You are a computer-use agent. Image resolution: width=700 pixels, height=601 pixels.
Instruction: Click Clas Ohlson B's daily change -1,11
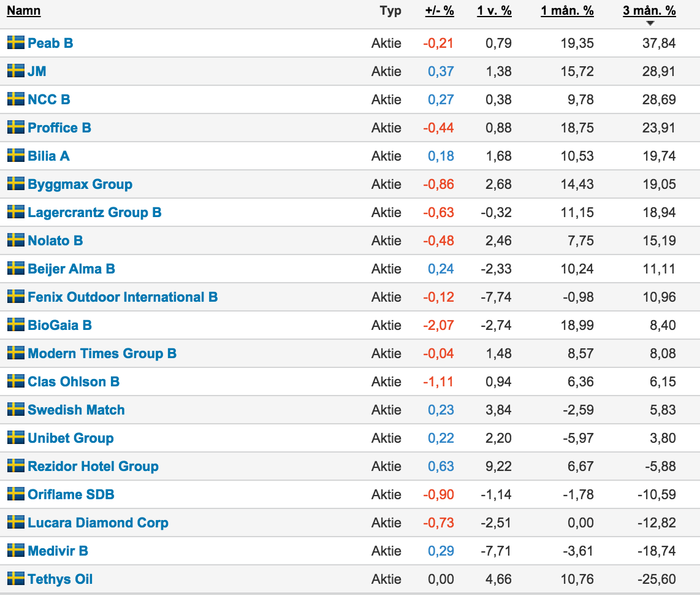[438, 381]
